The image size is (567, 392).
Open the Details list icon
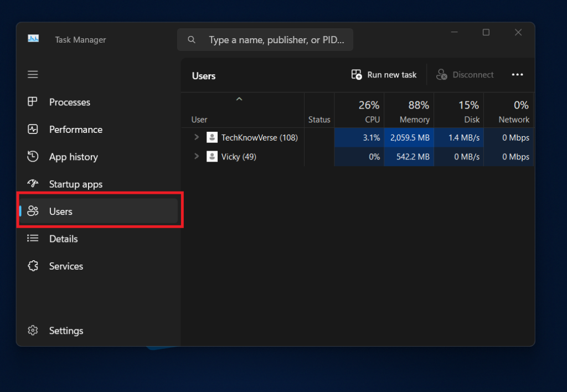[33, 239]
